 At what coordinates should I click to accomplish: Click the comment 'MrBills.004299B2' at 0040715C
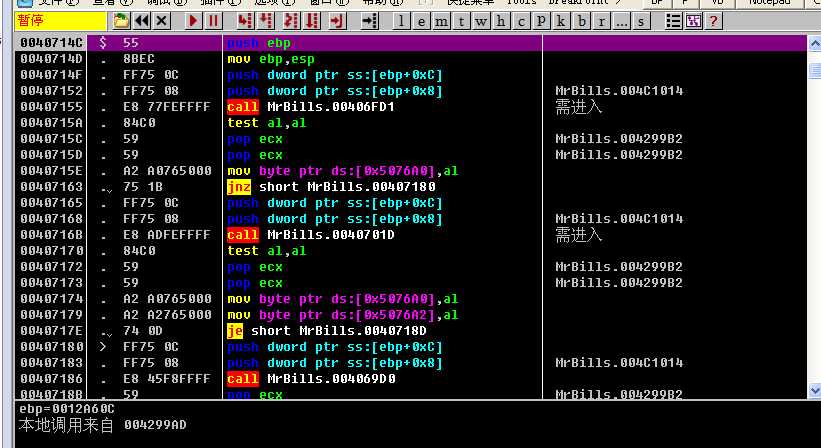pyautogui.click(x=619, y=139)
